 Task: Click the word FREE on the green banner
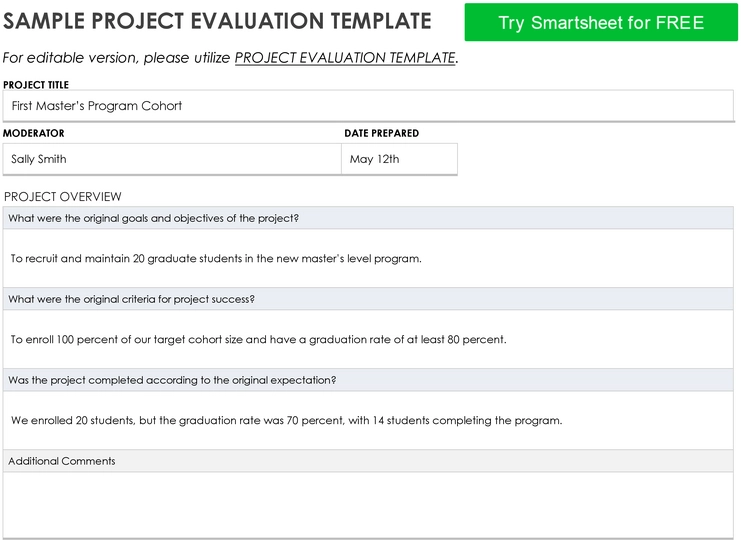[x=680, y=23]
